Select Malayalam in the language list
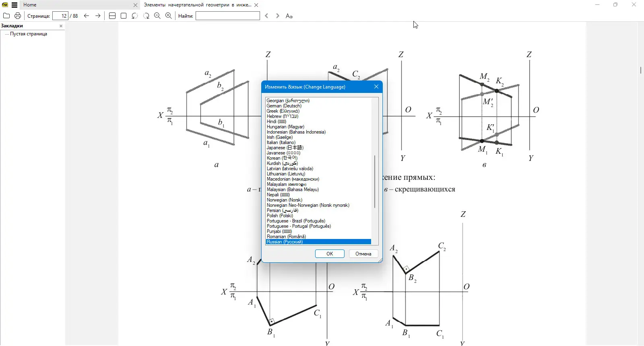 (x=318, y=184)
